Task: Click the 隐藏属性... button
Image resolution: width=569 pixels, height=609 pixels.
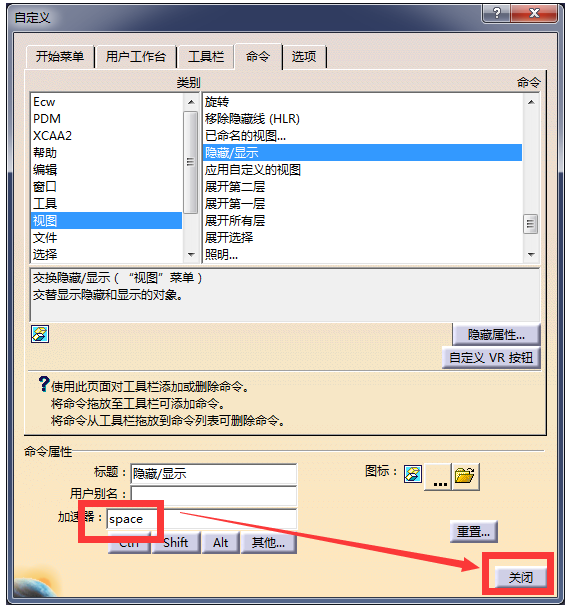Action: pos(496,334)
